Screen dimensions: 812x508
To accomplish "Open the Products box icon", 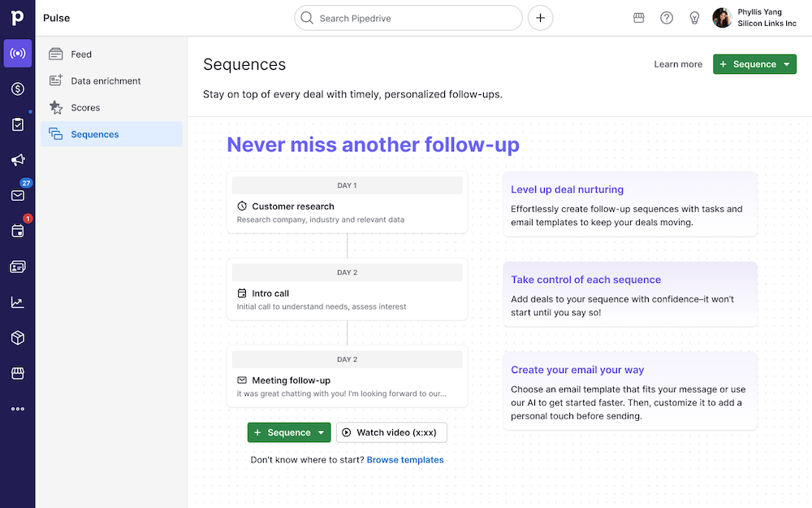I will pyautogui.click(x=18, y=337).
